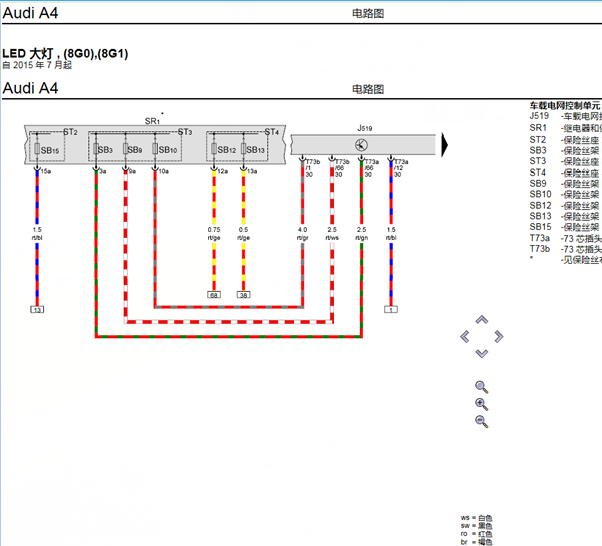Viewport: 602px width, 546px height.
Task: Click the T73a entry in the component legend
Action: 566,238
